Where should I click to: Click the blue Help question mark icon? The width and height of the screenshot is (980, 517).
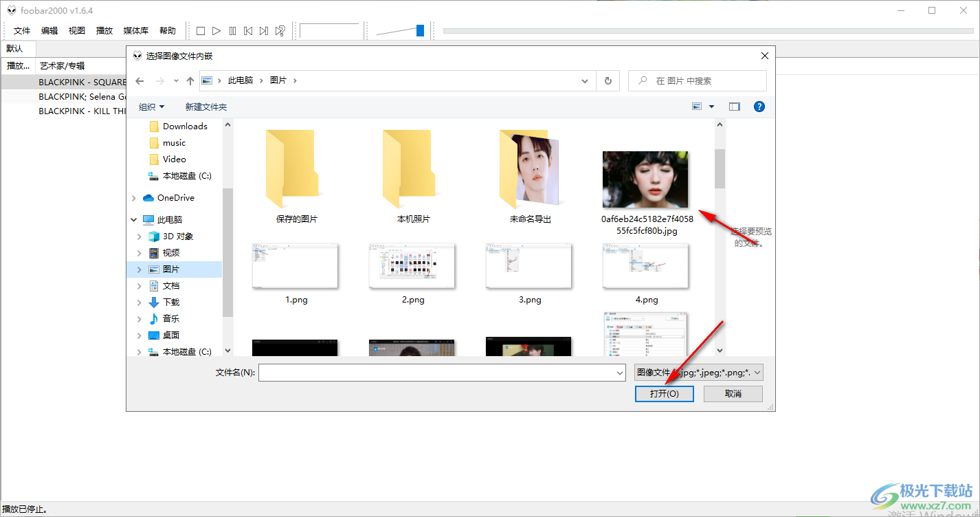tap(759, 107)
